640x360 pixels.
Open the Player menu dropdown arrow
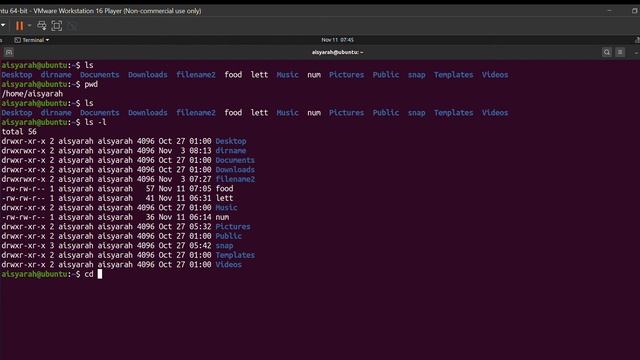click(x=2, y=26)
